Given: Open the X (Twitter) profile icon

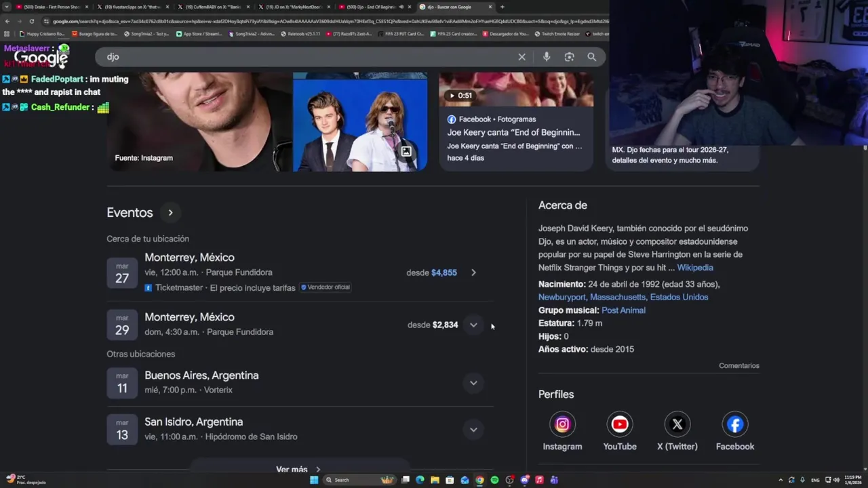Looking at the screenshot, I should [677, 424].
